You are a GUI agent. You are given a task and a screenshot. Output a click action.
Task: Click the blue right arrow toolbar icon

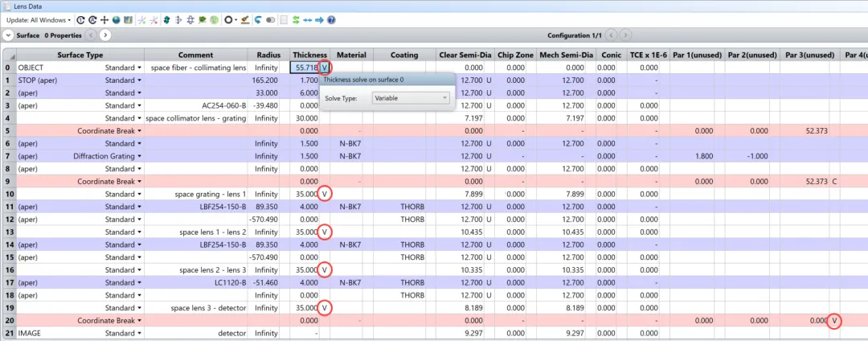click(x=319, y=19)
